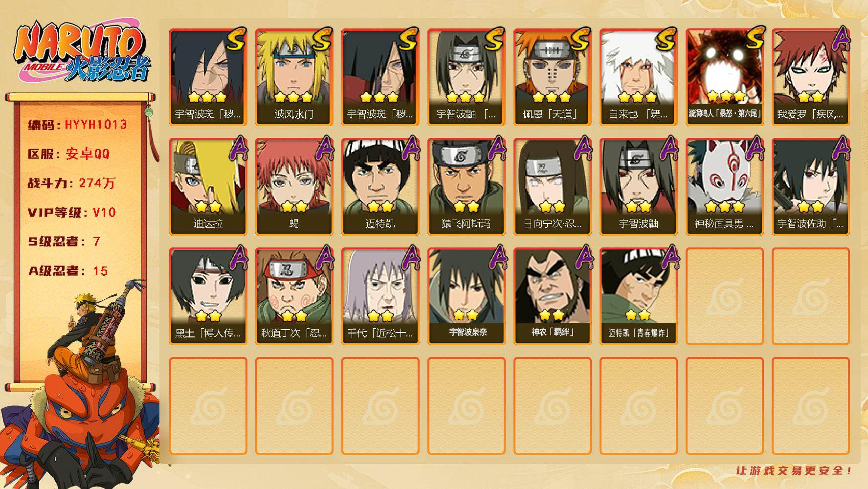
Task: Select the 宇智波泉奈 card
Action: pos(466,296)
